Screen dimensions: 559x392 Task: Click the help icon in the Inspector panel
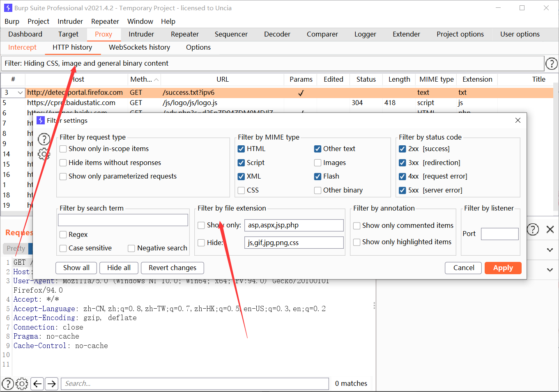click(x=533, y=230)
